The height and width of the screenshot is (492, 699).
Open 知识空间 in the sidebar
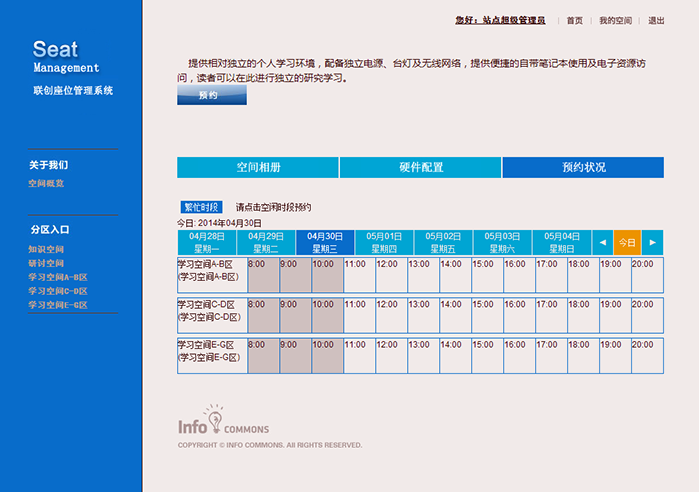46,248
